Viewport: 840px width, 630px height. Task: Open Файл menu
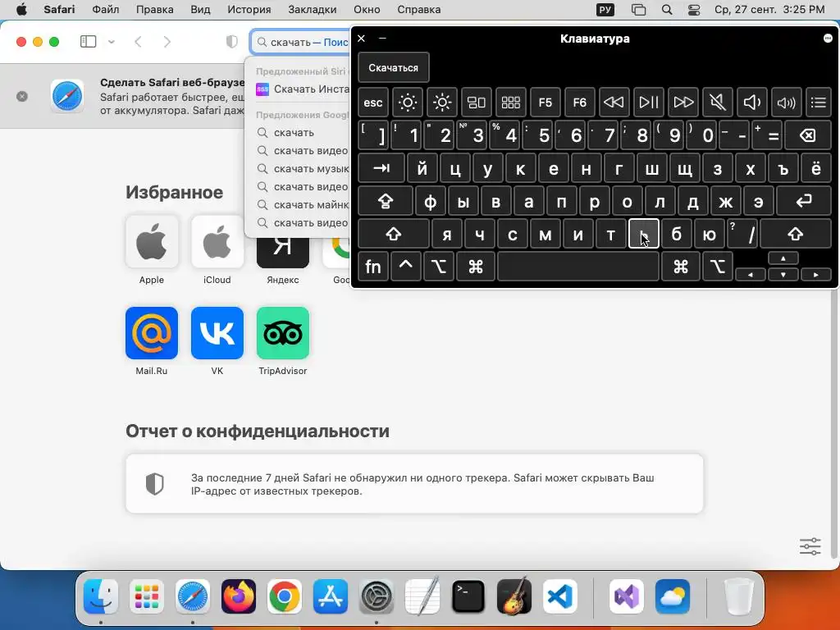pyautogui.click(x=106, y=10)
